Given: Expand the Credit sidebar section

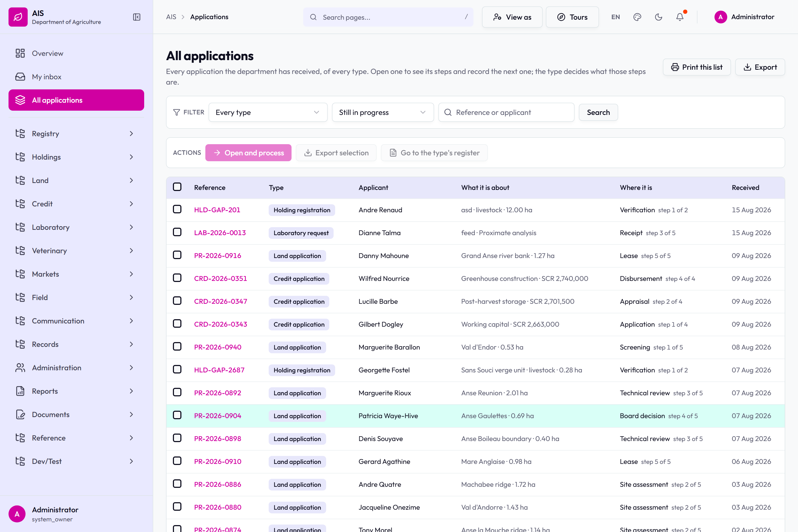Looking at the screenshot, I should click(x=76, y=204).
